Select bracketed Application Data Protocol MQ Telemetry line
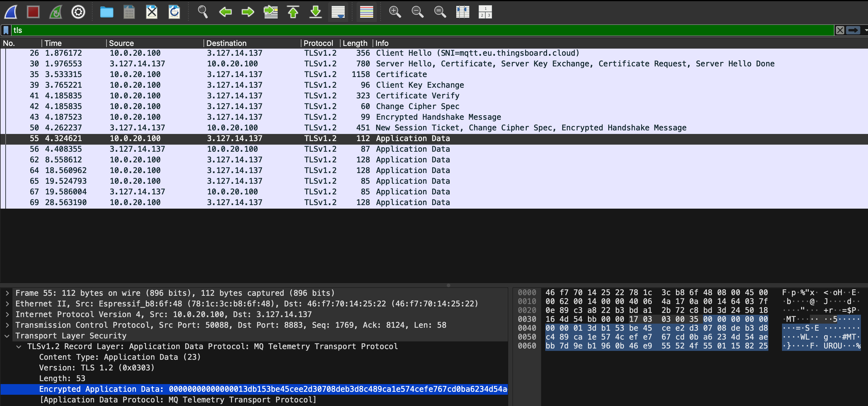The image size is (868, 406). [x=178, y=400]
